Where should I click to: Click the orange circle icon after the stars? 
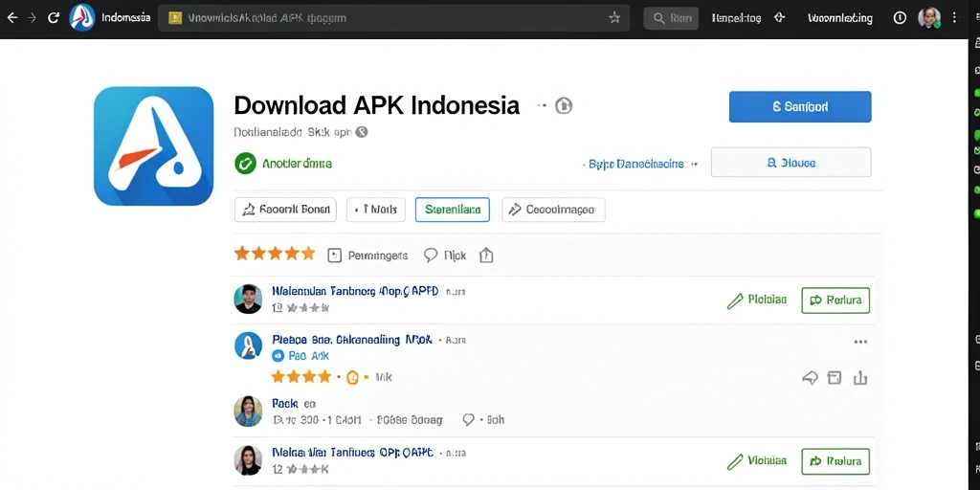[x=352, y=377]
